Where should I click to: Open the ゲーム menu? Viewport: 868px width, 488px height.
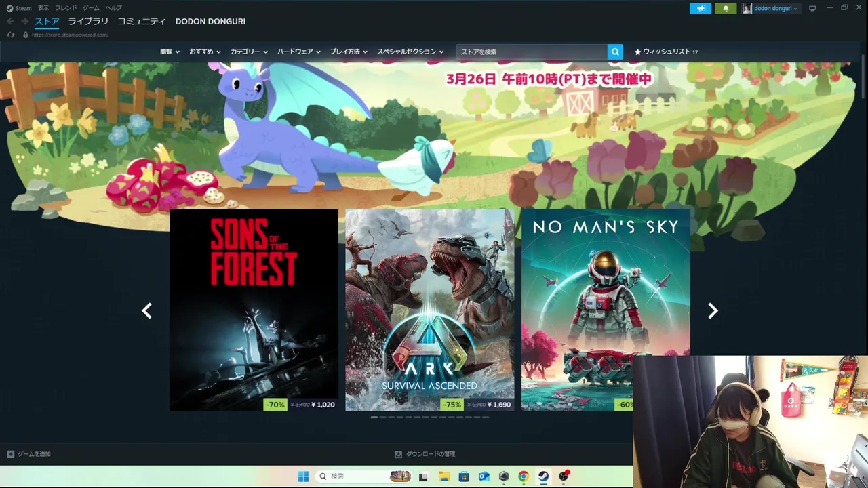tap(91, 8)
